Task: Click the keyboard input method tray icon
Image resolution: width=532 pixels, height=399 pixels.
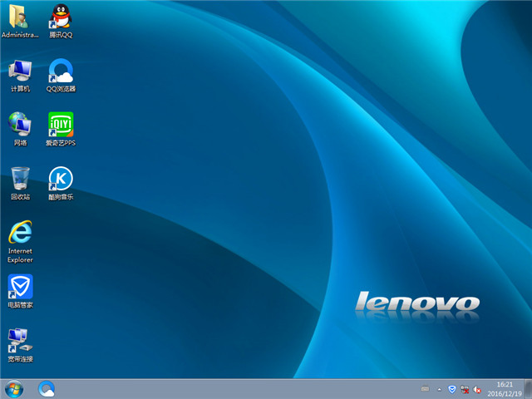Action: click(x=425, y=389)
